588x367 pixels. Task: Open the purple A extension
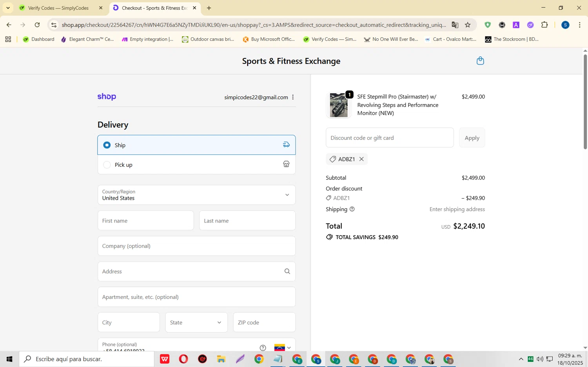pos(516,25)
